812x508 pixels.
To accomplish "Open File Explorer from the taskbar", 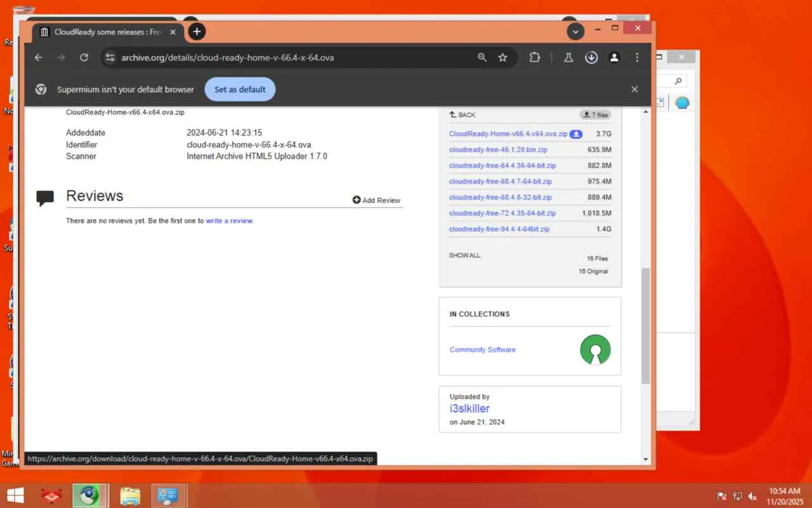I will point(130,495).
